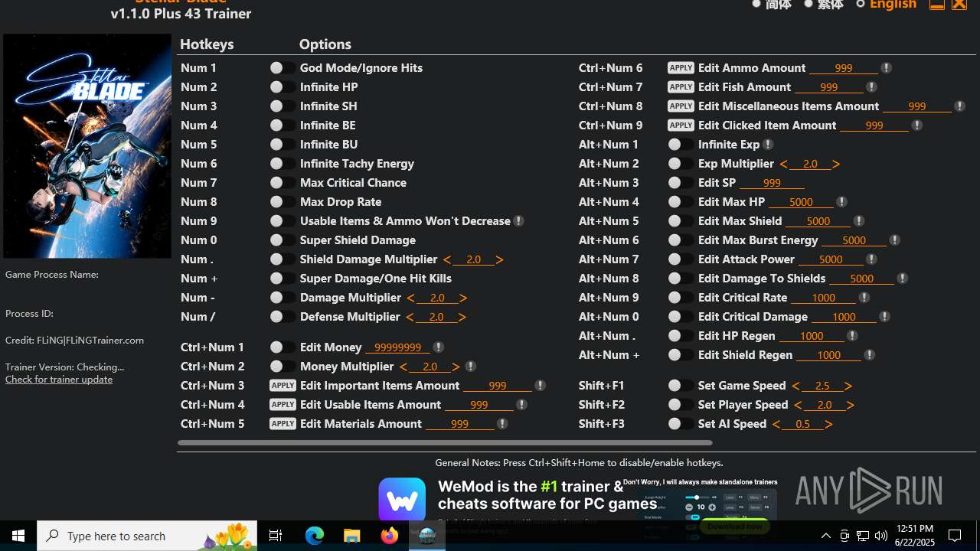Enable Max Critical Chance switch
The image size is (980, 551).
coord(282,183)
